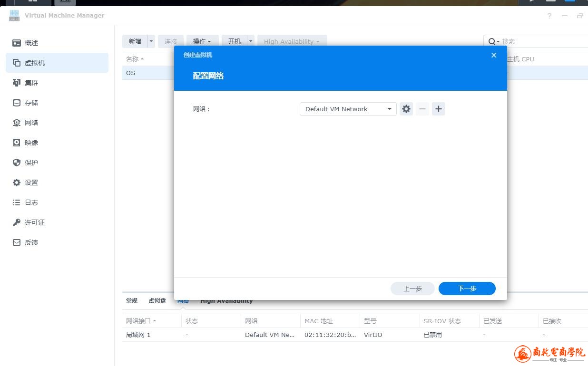
Task: Open 许可证 license section
Action: click(57, 222)
